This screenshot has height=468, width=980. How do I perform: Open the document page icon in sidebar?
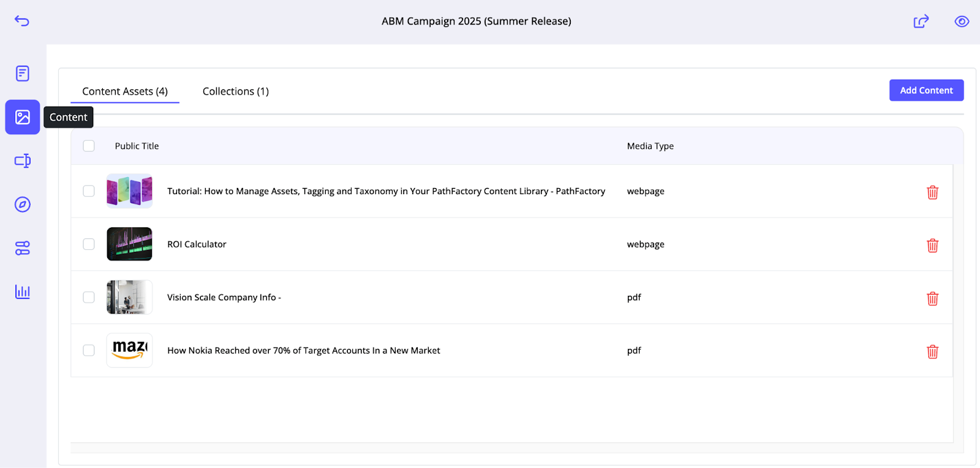tap(23, 74)
